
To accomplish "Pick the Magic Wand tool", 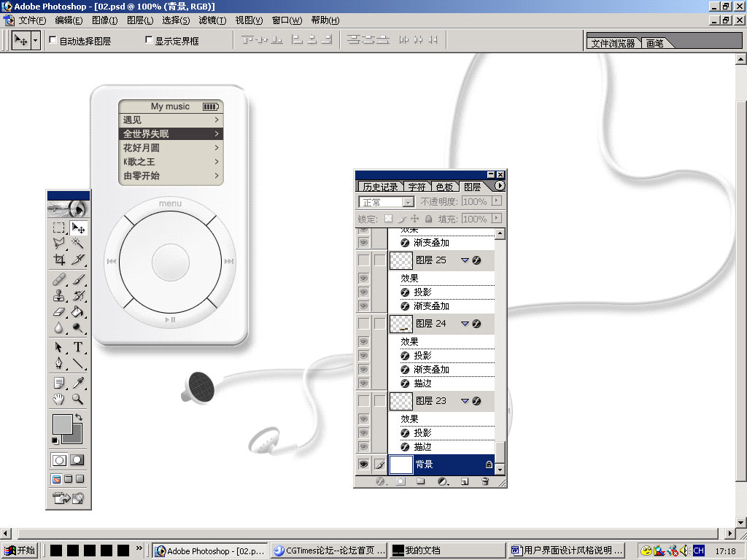I will coord(78,244).
